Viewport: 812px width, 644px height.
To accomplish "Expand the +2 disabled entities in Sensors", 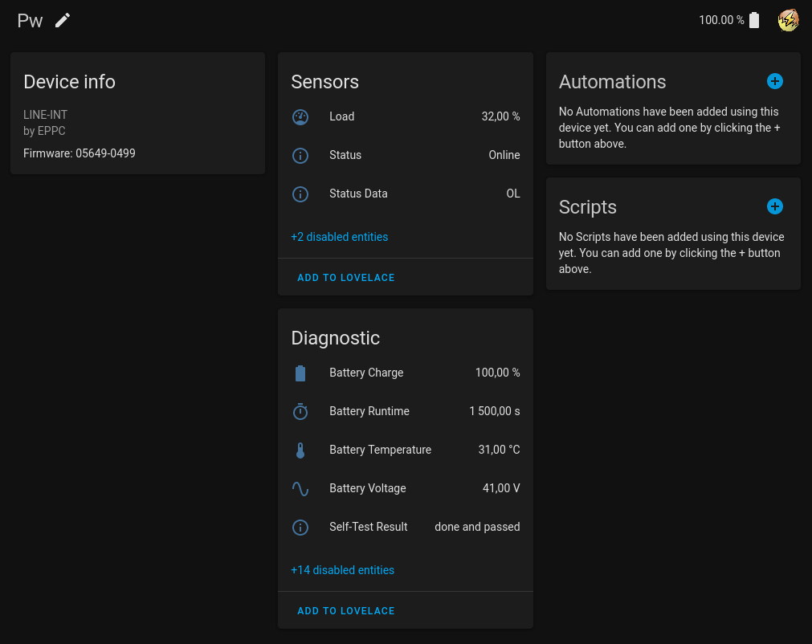I will [339, 237].
